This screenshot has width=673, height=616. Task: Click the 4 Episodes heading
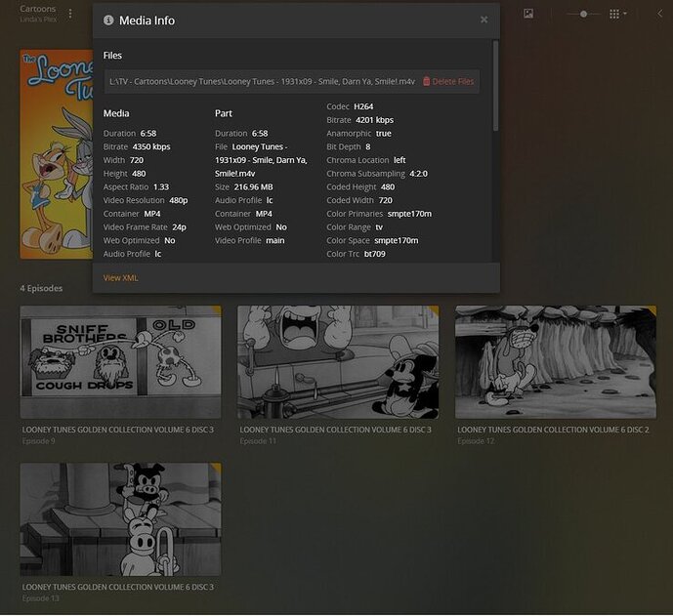coord(41,288)
